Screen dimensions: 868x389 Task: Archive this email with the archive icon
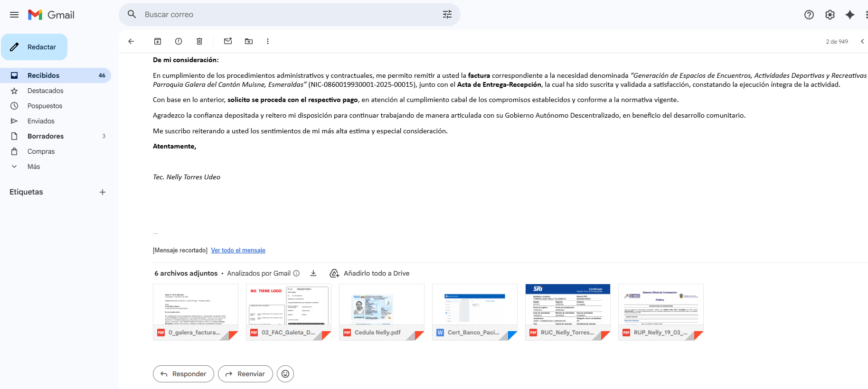[x=158, y=41]
